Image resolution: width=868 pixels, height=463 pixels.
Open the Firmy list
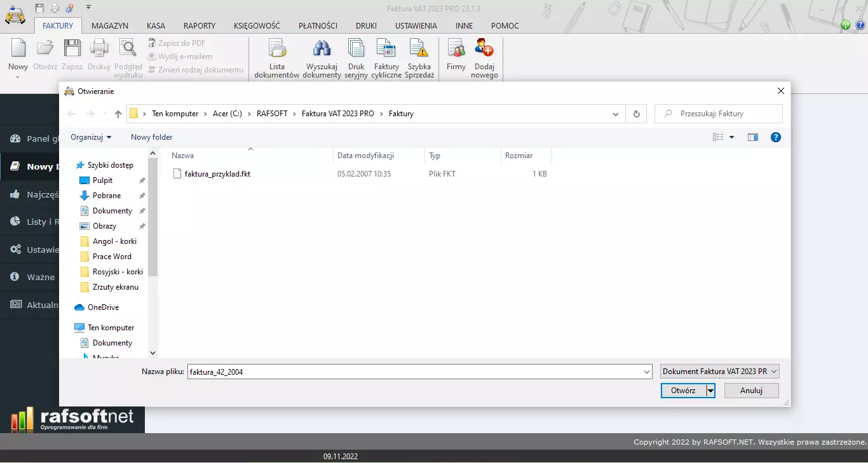(x=456, y=57)
